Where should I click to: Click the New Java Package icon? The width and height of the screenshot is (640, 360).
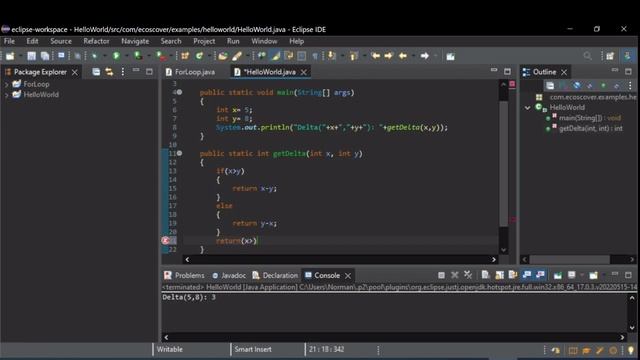(x=185, y=56)
